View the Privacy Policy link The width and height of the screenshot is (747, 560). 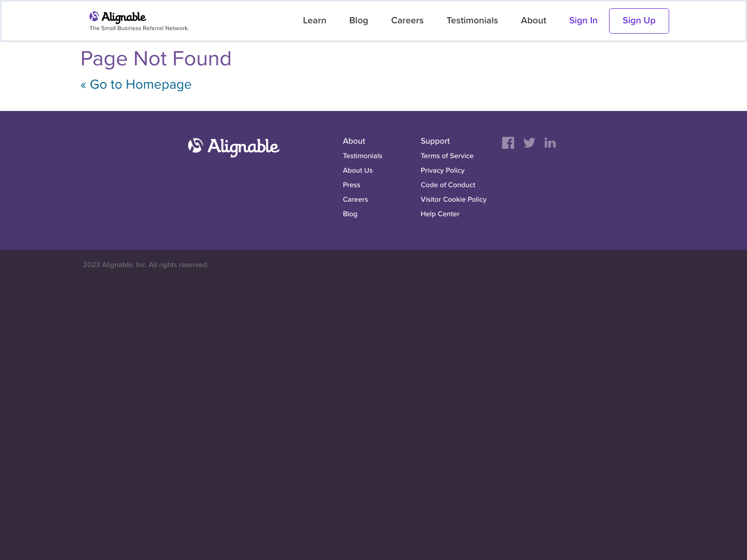[442, 171]
